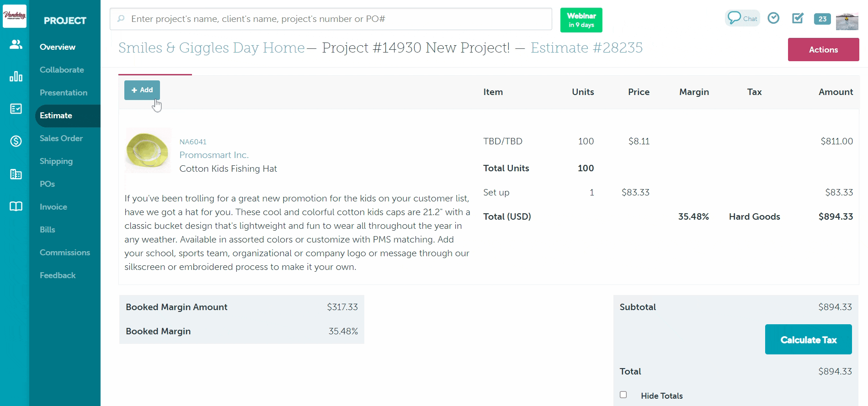The height and width of the screenshot is (406, 868).
Task: Open the Actions dropdown button
Action: point(823,50)
